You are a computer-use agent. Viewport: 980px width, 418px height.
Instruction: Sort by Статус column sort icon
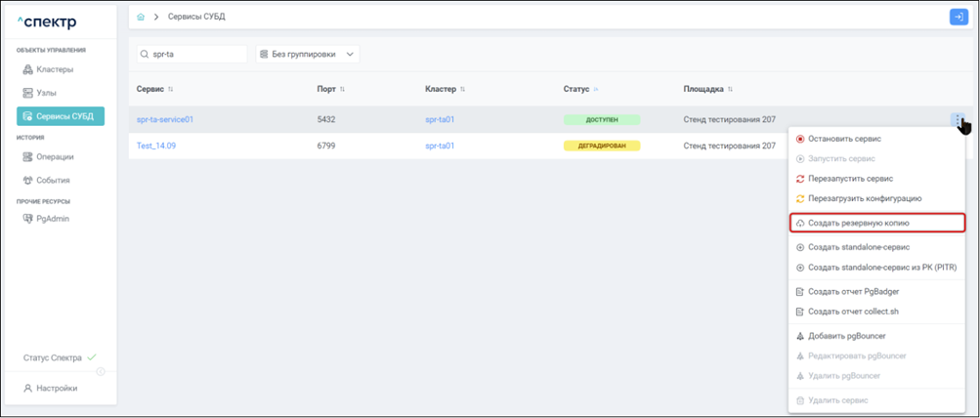pos(597,90)
